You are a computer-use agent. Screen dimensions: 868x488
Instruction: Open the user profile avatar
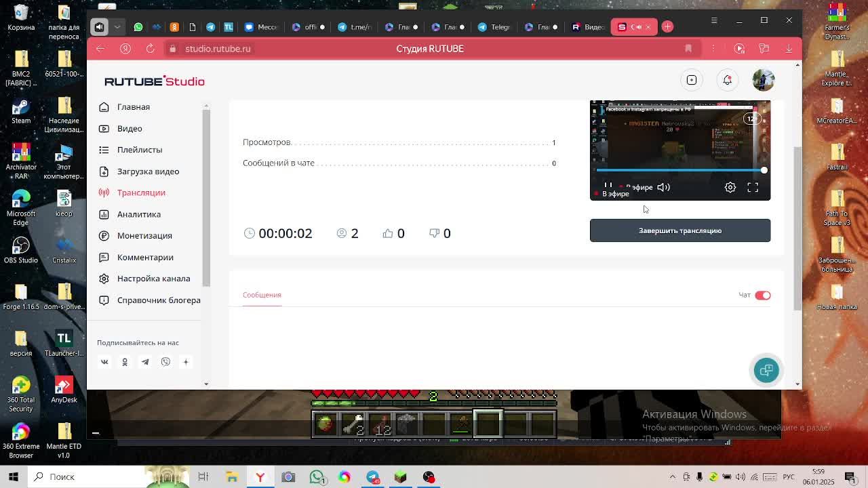click(763, 80)
